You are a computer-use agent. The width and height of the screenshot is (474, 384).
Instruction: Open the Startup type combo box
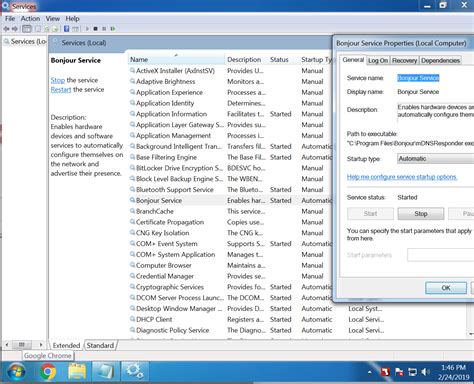point(435,159)
